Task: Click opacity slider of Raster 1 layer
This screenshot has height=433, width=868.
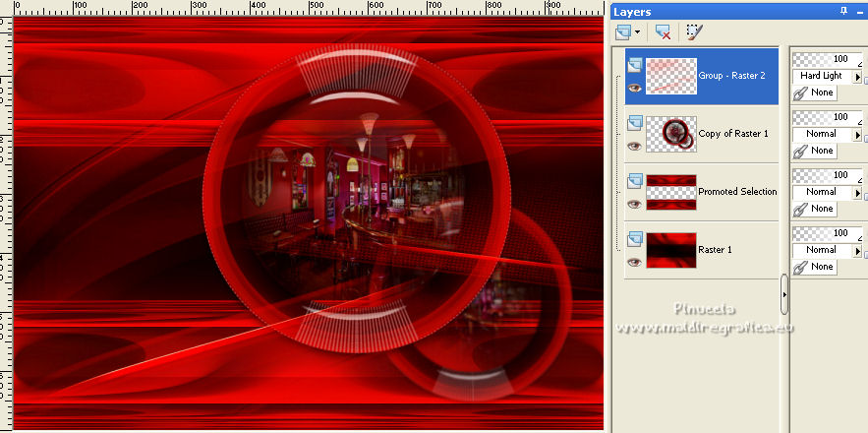Action: 827,233
